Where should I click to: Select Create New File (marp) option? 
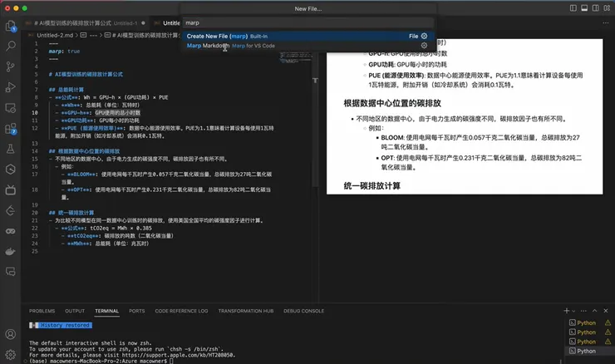click(307, 36)
